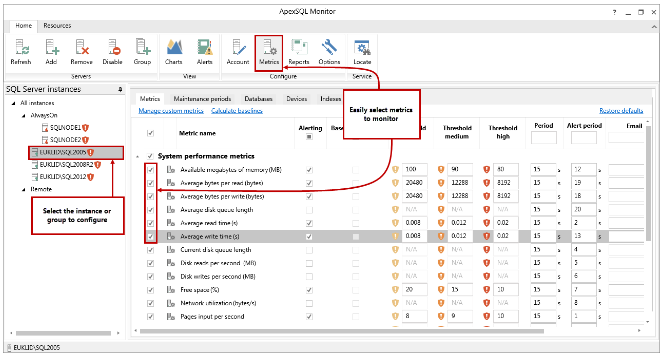Open Reports configuration
Screen dimensions: 666x361
point(299,51)
